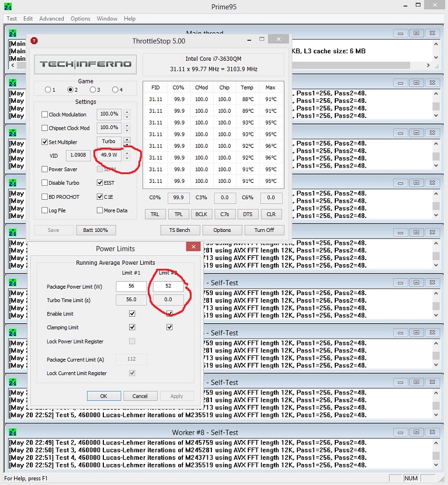Open ThrottleStop Options button
Viewport: 448px width, 485px height.
[222, 230]
